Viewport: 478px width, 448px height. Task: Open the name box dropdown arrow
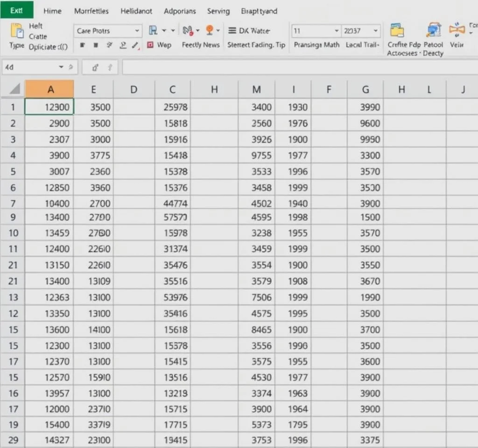coord(61,67)
